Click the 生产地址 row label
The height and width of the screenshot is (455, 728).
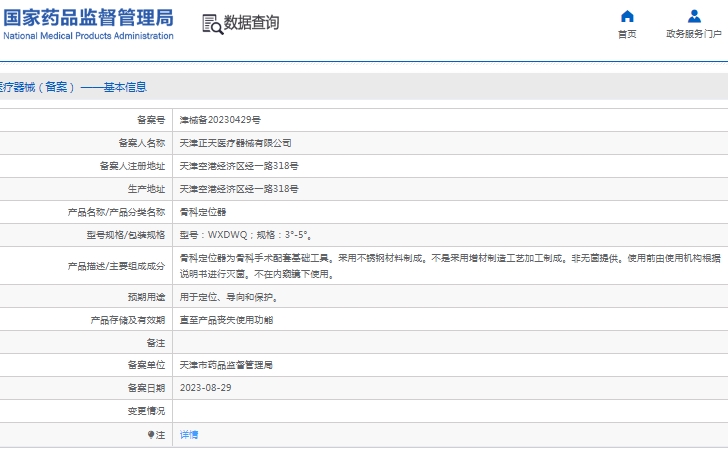(x=146, y=189)
